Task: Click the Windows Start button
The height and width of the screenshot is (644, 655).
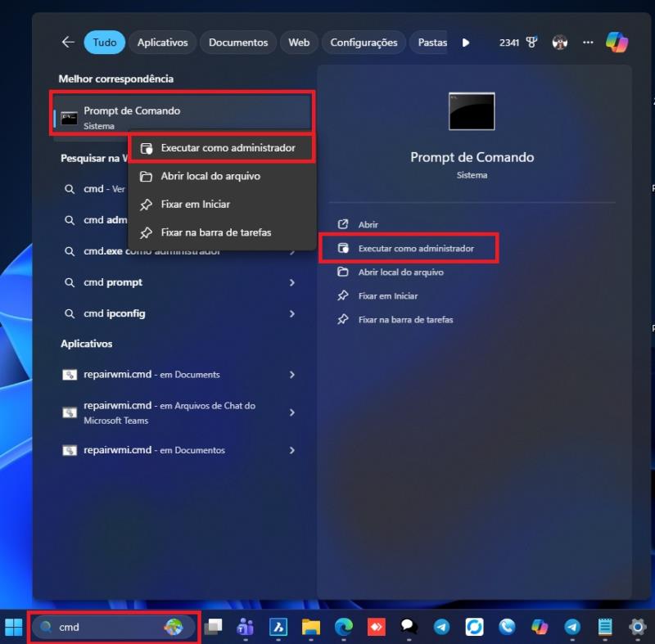Action: pos(14,627)
